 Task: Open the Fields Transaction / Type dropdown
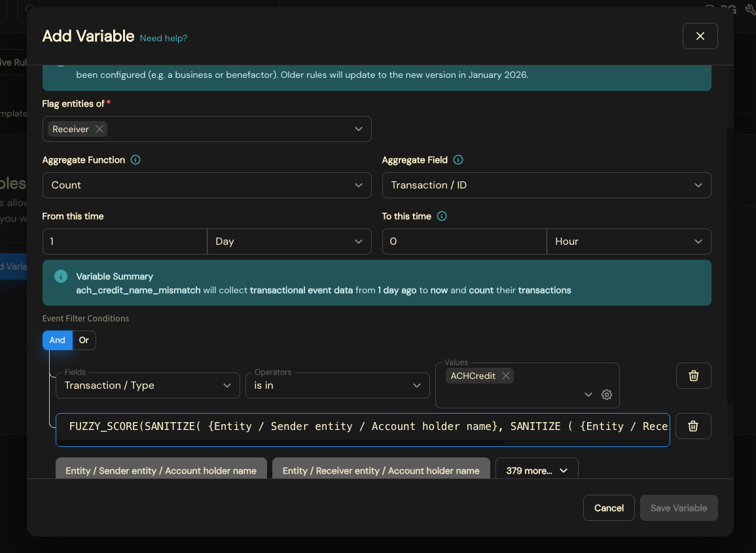tap(147, 385)
